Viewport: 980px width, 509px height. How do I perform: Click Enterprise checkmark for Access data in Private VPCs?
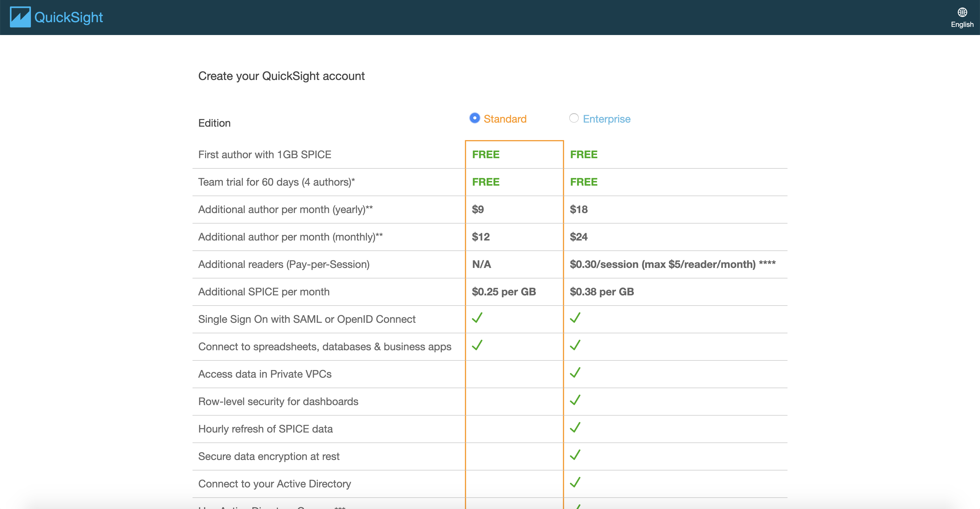(575, 373)
